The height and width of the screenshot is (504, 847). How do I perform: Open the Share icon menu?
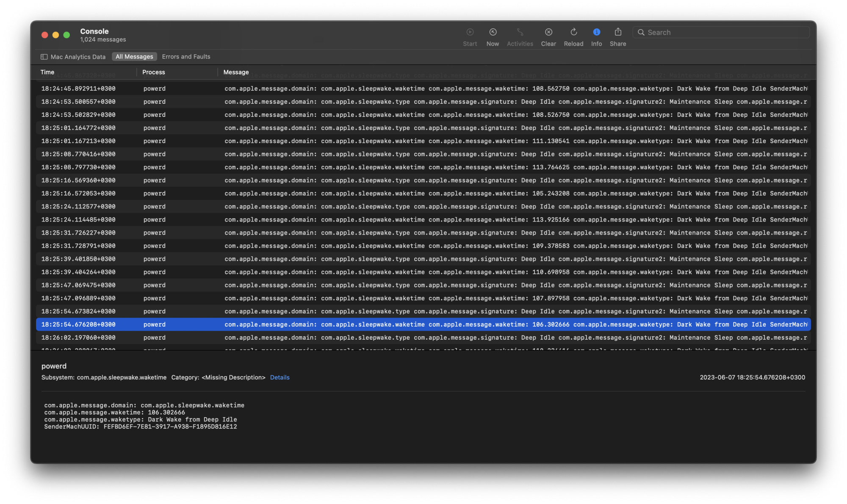pos(618,32)
